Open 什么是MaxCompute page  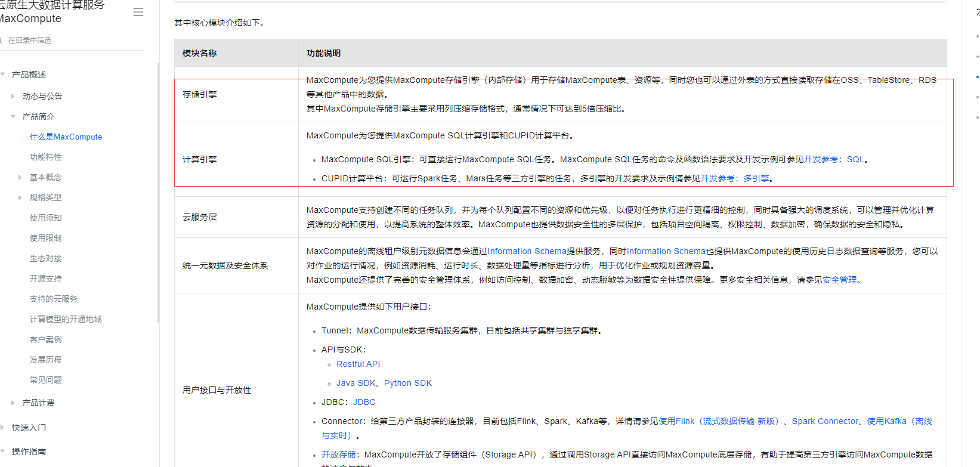pyautogui.click(x=66, y=137)
